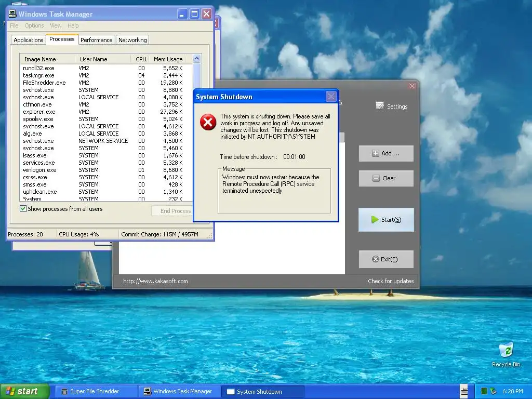Sort by the User Name column header
532x399 pixels.
point(103,59)
